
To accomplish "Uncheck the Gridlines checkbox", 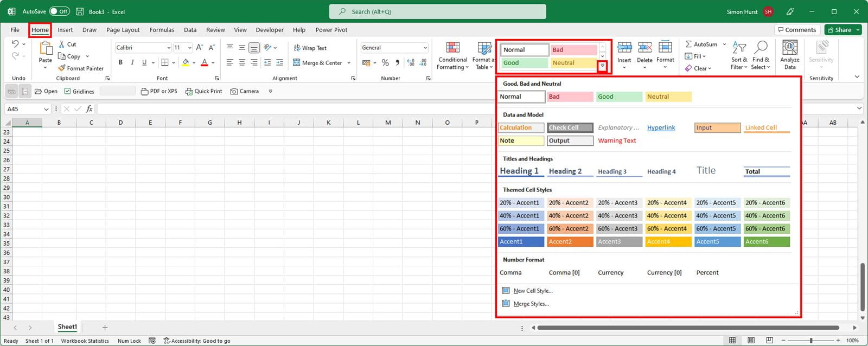I will pyautogui.click(x=68, y=92).
